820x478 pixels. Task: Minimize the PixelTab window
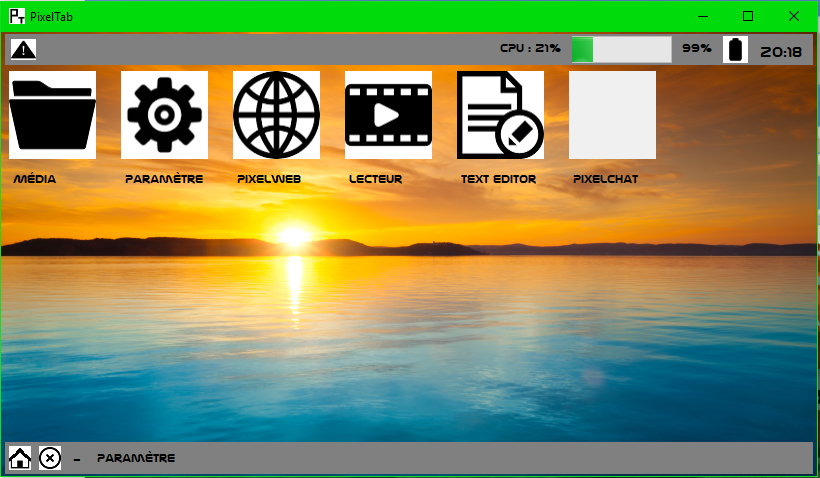point(703,16)
